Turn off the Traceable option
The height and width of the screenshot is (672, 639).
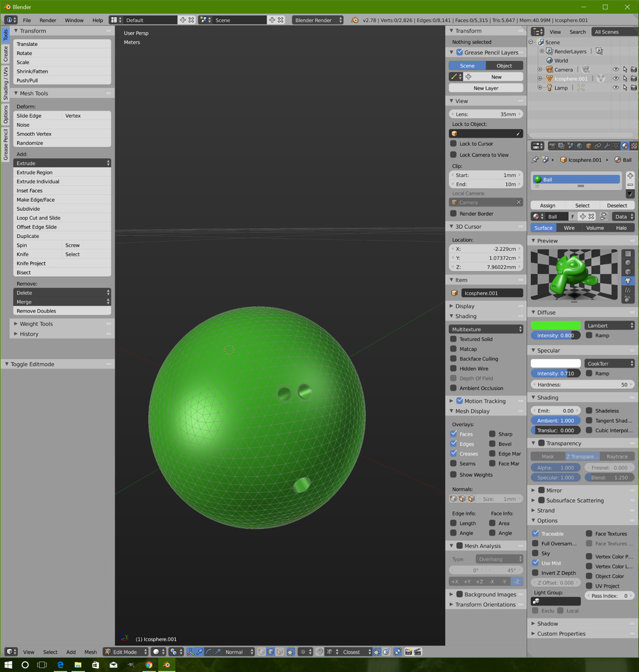535,534
